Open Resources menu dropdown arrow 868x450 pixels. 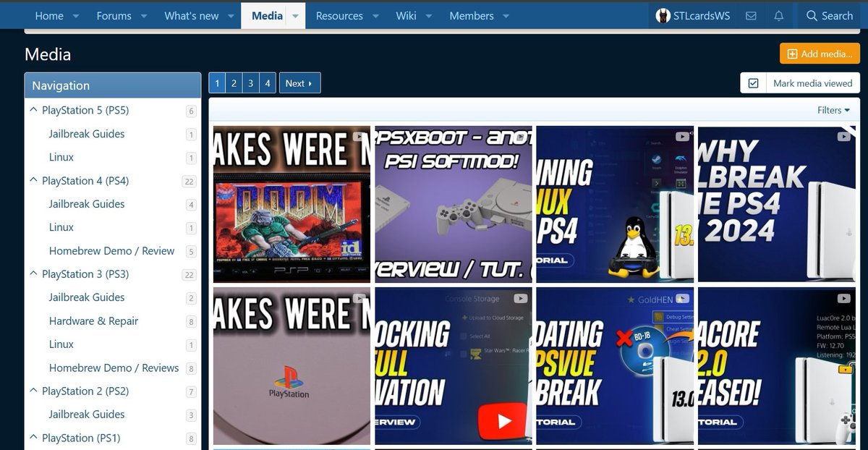click(375, 16)
